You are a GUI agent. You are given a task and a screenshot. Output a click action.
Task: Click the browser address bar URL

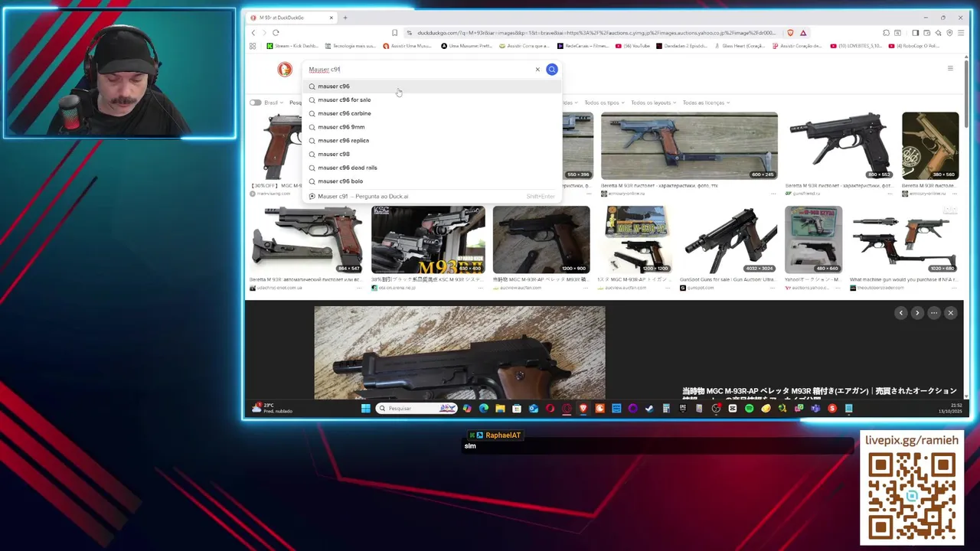pyautogui.click(x=597, y=33)
